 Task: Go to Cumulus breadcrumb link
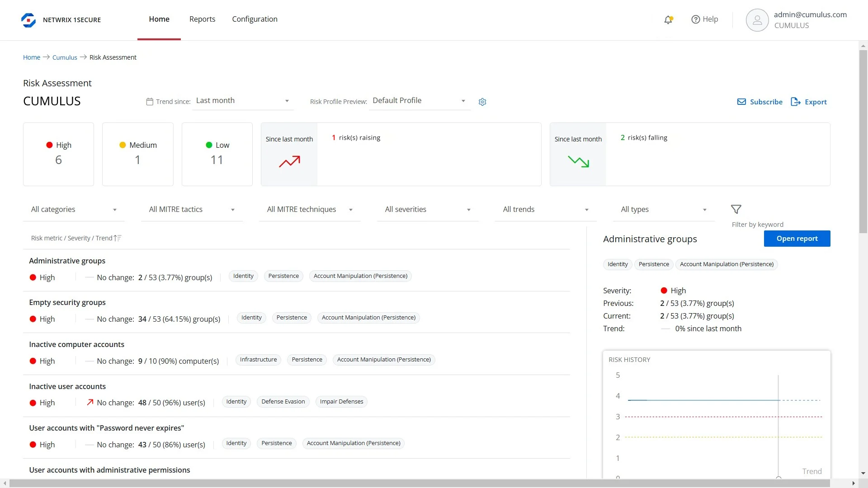[65, 57]
